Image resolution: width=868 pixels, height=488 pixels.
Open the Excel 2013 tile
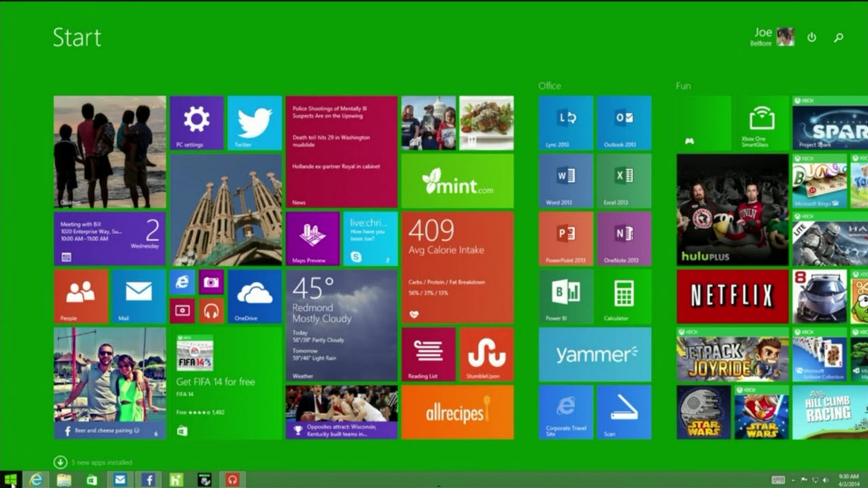coord(624,181)
